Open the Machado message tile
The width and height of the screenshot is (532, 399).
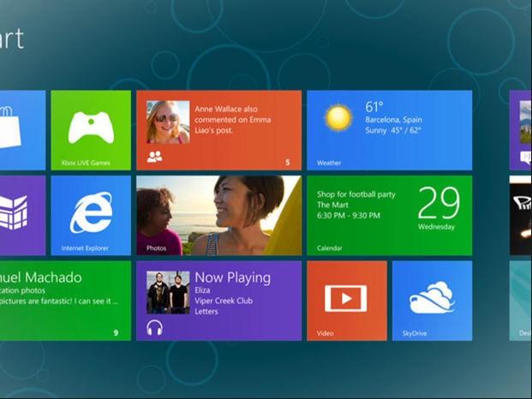point(65,301)
